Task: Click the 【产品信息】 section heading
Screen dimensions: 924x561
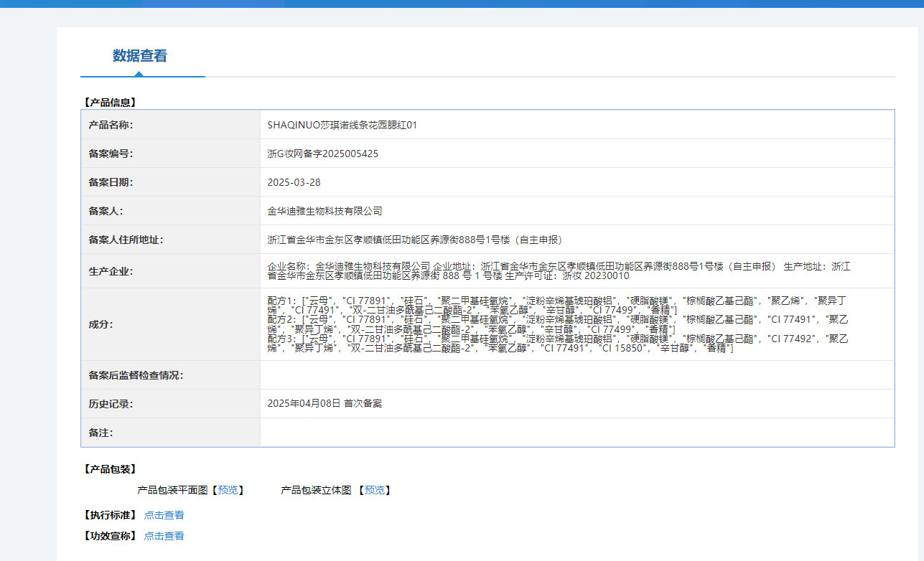Action: coord(110,103)
